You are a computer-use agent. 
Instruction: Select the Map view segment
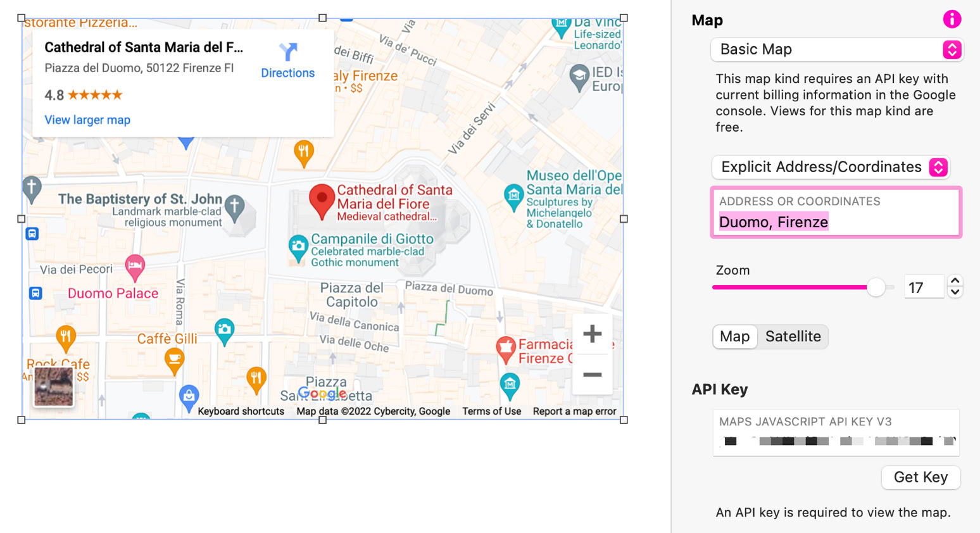[x=734, y=337]
